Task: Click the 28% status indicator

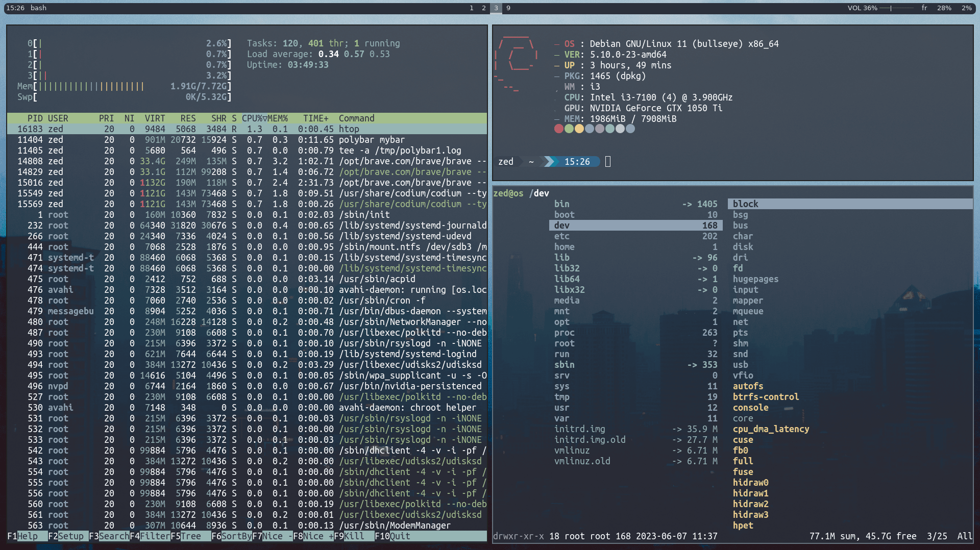Action: [x=944, y=8]
